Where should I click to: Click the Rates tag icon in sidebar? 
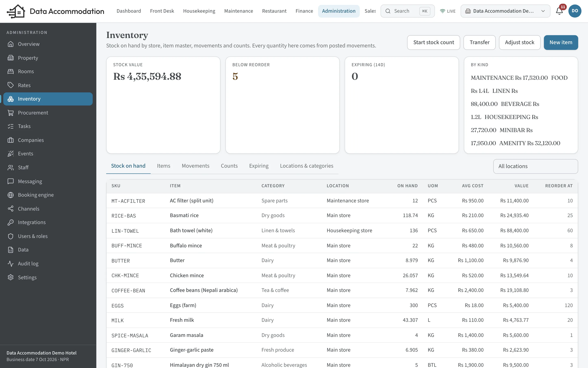point(10,85)
